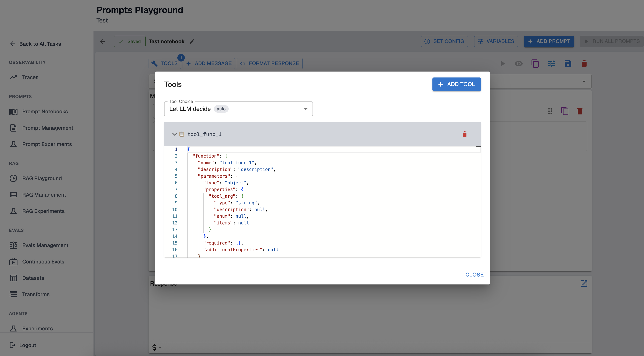Click the duplicate prompt copy icon
The width and height of the screenshot is (644, 356).
[535, 64]
